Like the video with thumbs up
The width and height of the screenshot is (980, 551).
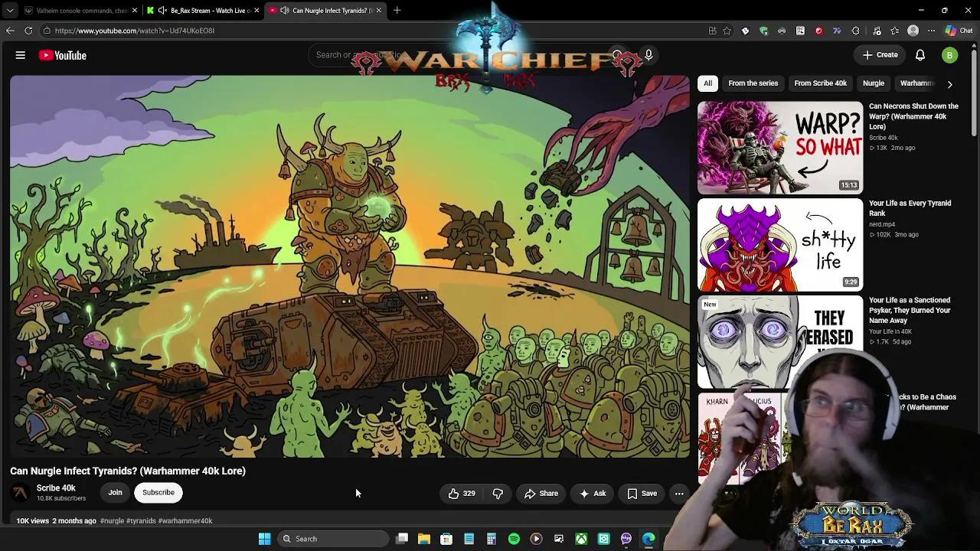click(x=462, y=494)
